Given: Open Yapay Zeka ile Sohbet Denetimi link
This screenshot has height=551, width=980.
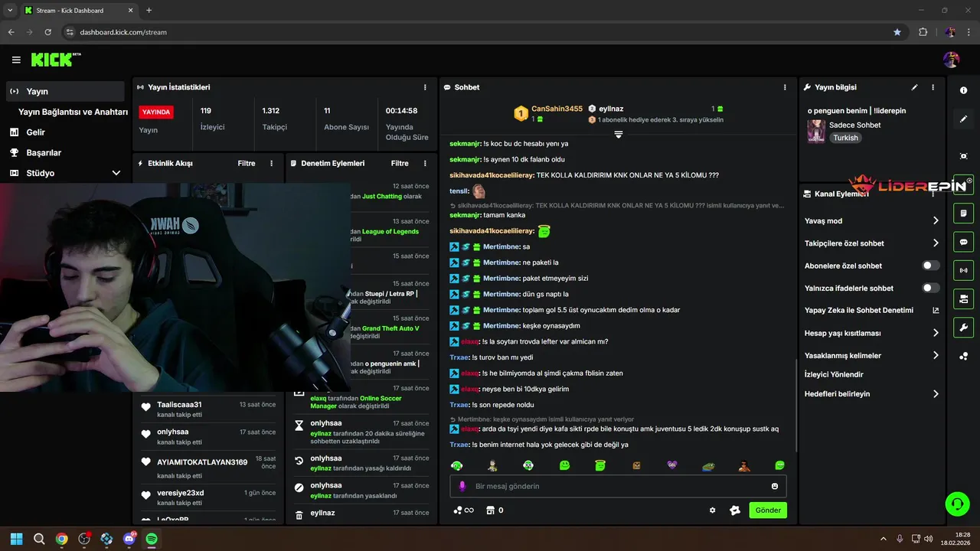Looking at the screenshot, I should coord(936,310).
